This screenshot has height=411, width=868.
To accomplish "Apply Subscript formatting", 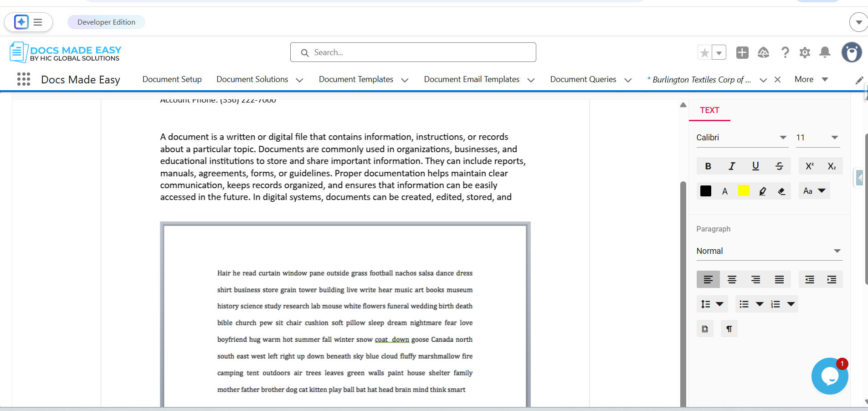I will tap(832, 166).
